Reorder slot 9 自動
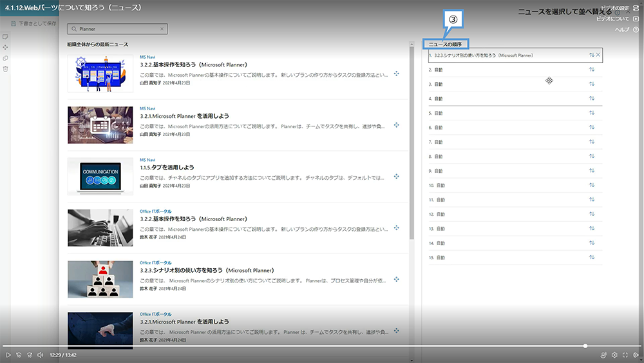Image resolution: width=644 pixels, height=363 pixels. click(x=592, y=171)
